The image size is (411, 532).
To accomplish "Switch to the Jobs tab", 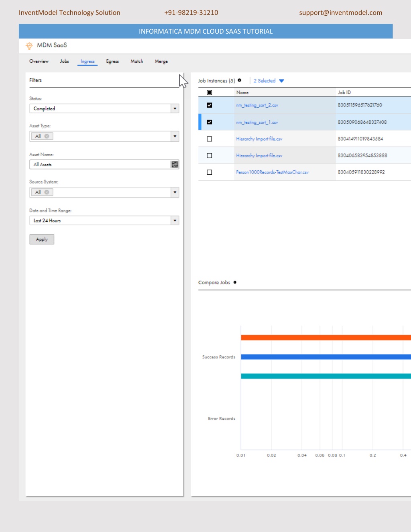I will pyautogui.click(x=65, y=61).
